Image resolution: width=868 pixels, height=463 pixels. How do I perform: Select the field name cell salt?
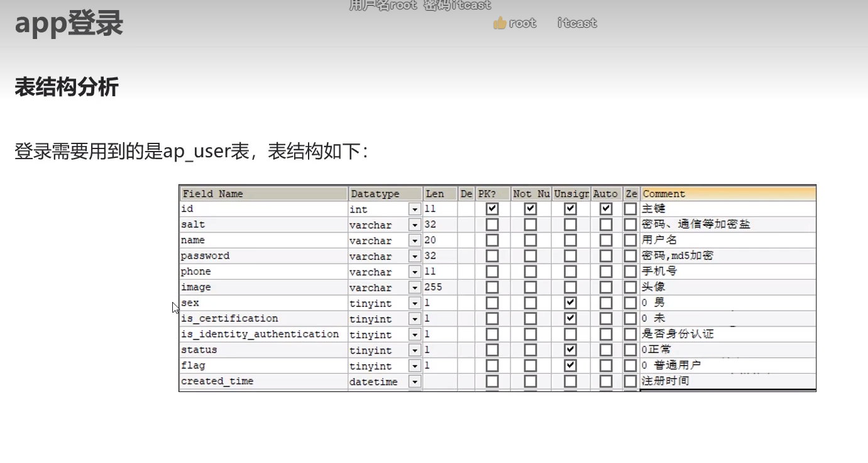pyautogui.click(x=263, y=225)
